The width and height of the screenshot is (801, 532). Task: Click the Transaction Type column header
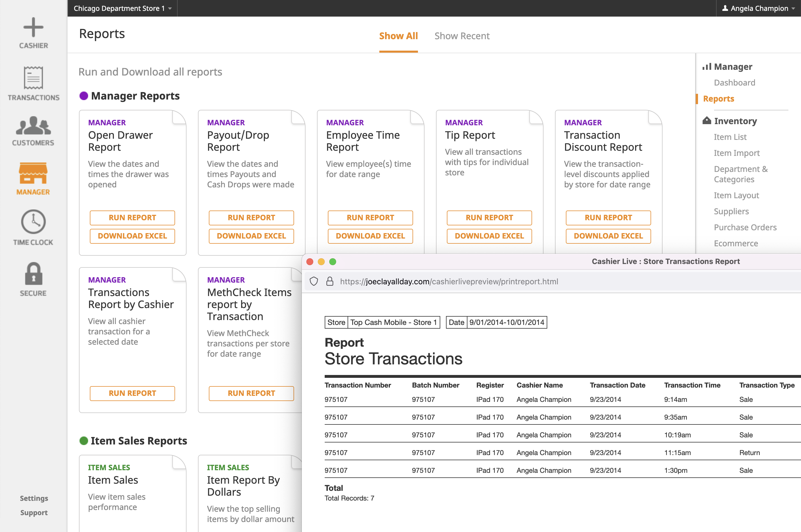767,385
